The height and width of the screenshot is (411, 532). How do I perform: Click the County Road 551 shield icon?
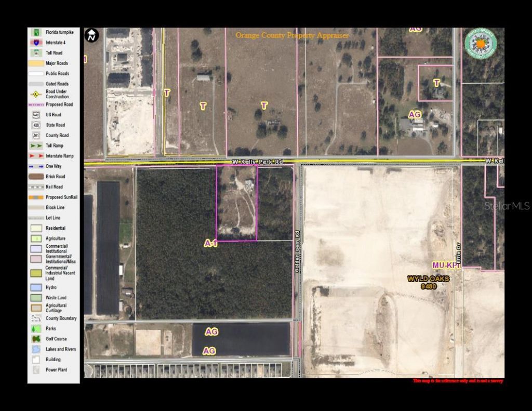[35, 135]
